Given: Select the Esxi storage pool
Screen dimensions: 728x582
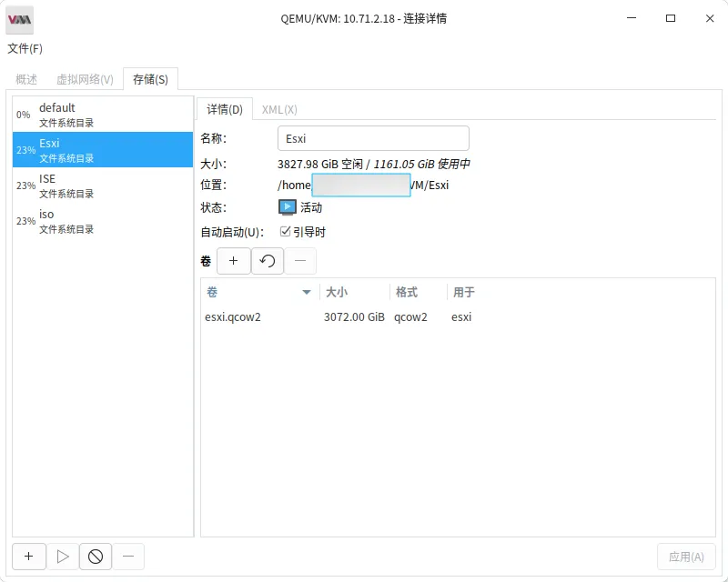Looking at the screenshot, I should [103, 150].
